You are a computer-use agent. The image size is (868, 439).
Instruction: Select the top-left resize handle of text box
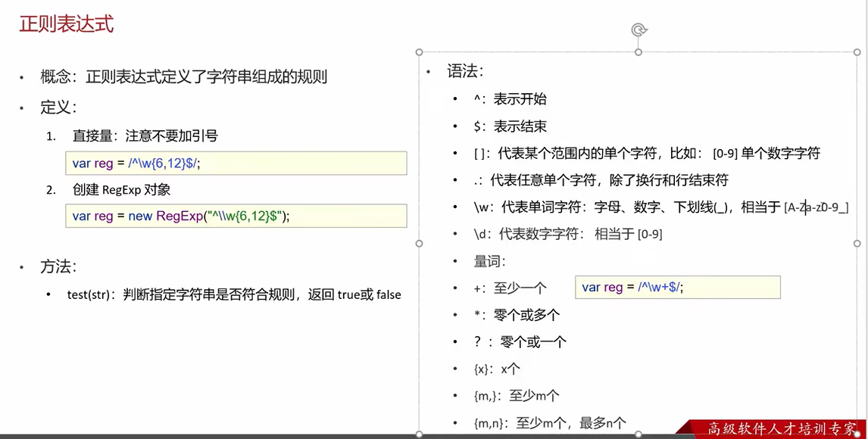pos(419,52)
